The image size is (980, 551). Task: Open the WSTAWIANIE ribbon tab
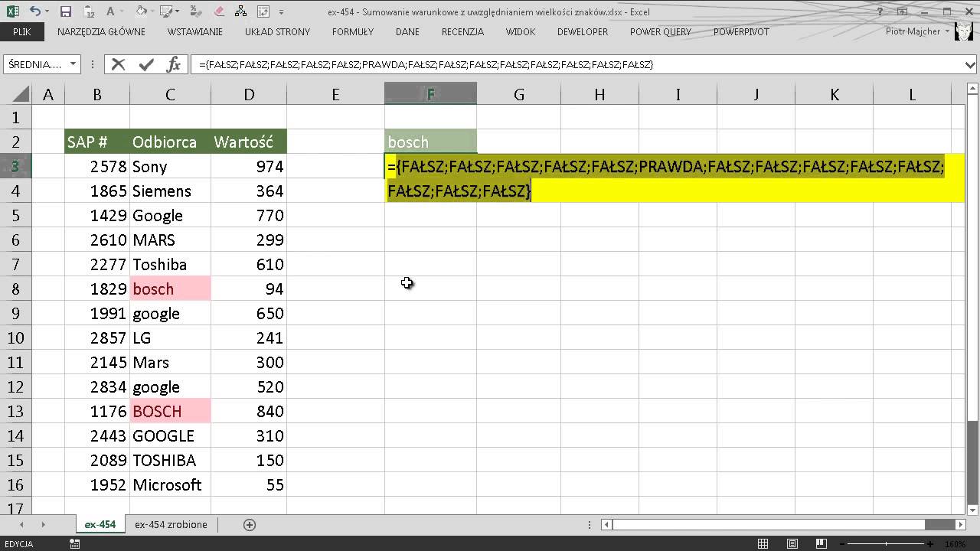coord(194,32)
